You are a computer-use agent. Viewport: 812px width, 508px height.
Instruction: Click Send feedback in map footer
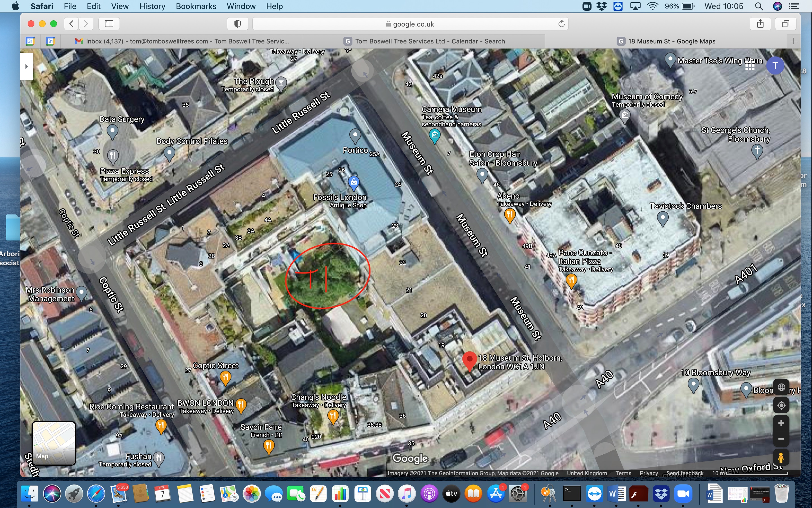[x=685, y=473]
